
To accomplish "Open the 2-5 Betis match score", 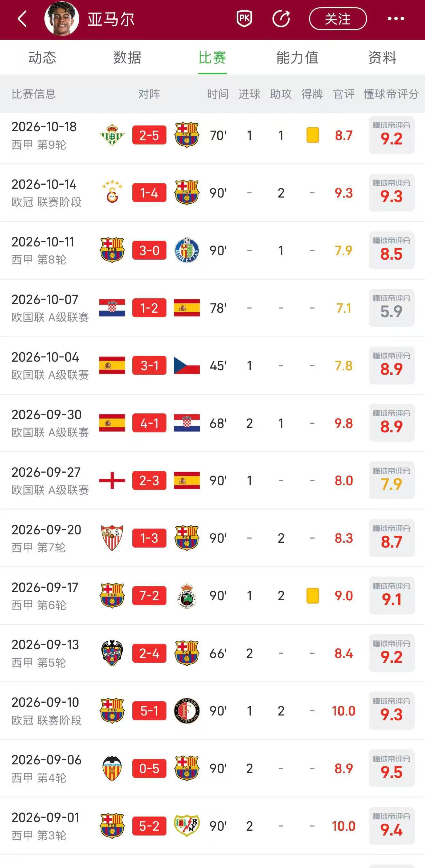I will pos(149,135).
